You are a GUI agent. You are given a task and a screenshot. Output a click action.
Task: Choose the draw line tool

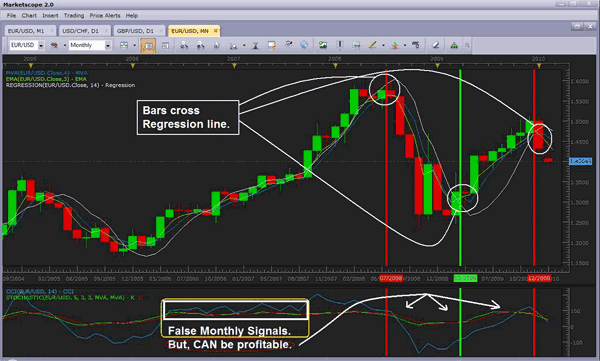tap(372, 45)
